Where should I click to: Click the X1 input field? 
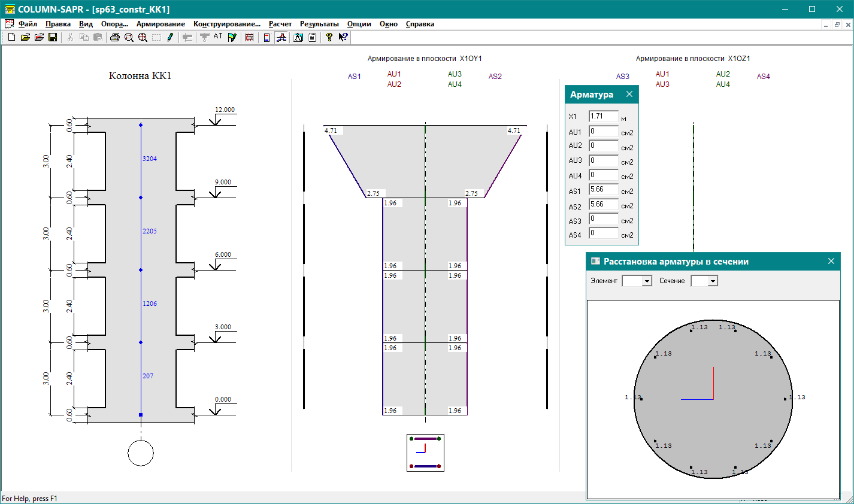(x=603, y=116)
